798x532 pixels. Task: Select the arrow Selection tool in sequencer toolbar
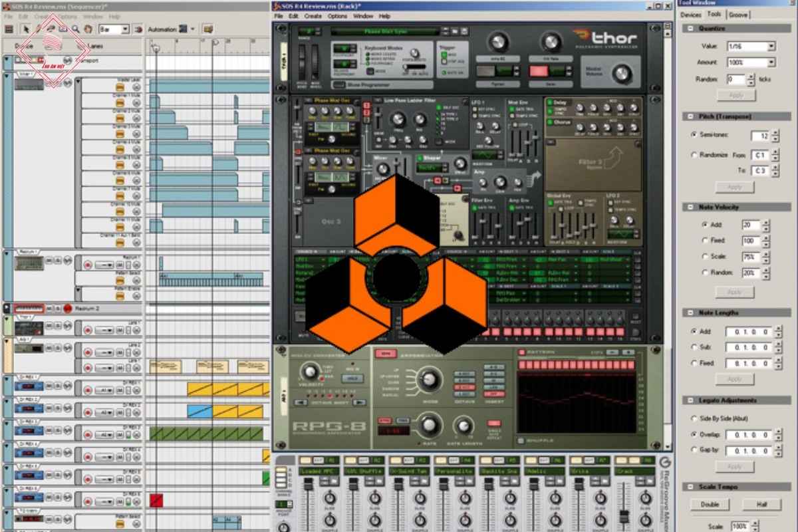[x=26, y=29]
